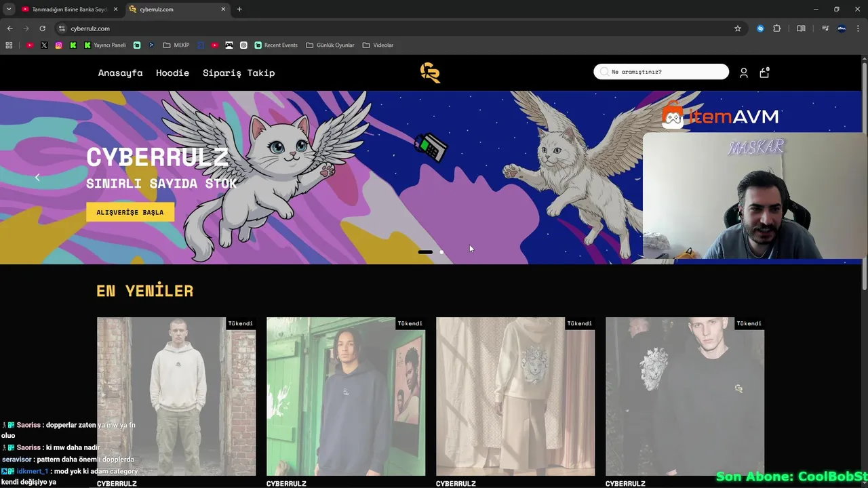Open the user account icon
Image resolution: width=868 pixels, height=488 pixels.
click(744, 73)
